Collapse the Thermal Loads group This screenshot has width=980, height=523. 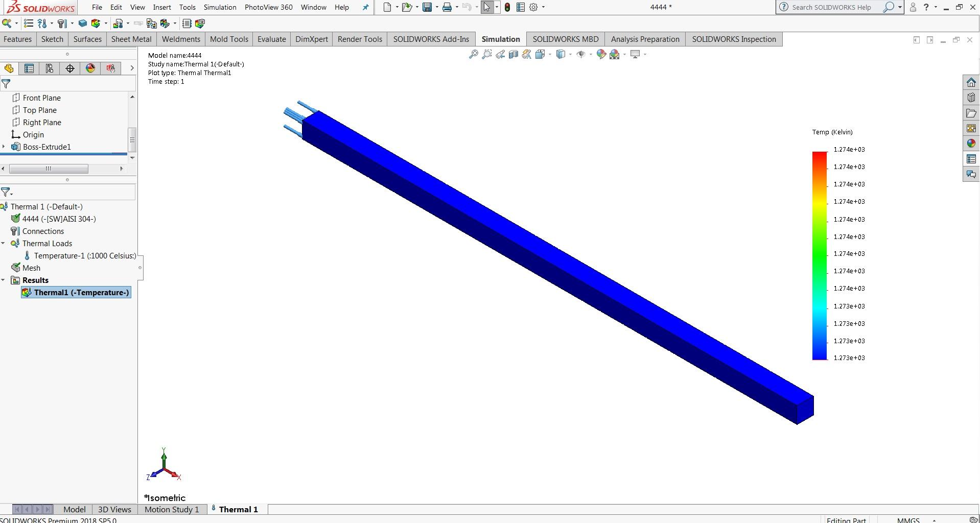(x=3, y=243)
